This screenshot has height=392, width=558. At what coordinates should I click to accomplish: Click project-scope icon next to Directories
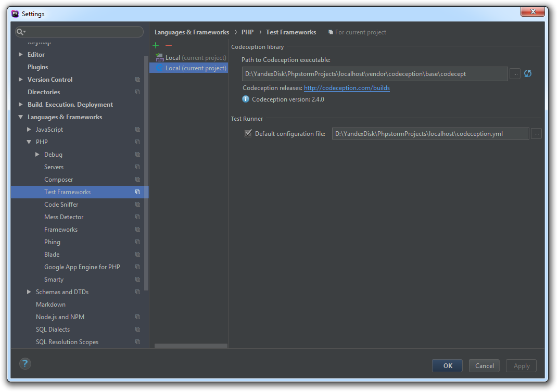pos(138,92)
